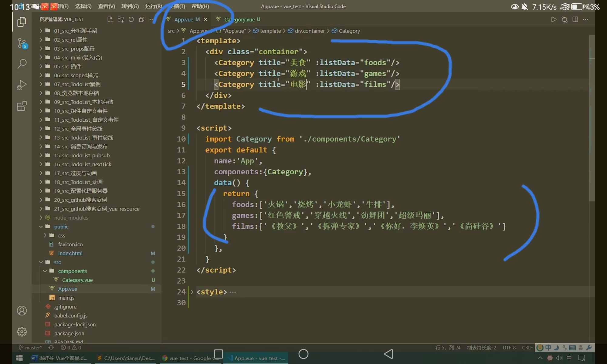The width and height of the screenshot is (607, 364).
Task: Open the Manage gear icon
Action: click(x=22, y=332)
